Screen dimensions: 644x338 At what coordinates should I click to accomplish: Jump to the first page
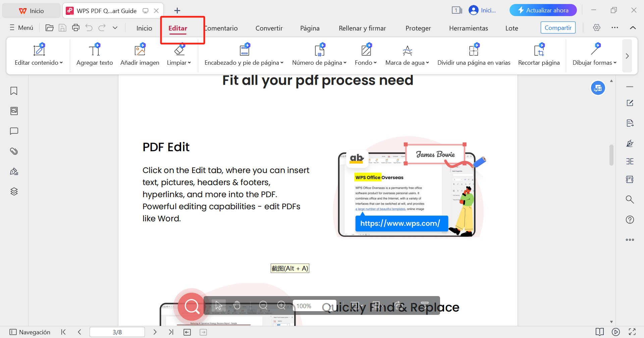(63, 332)
